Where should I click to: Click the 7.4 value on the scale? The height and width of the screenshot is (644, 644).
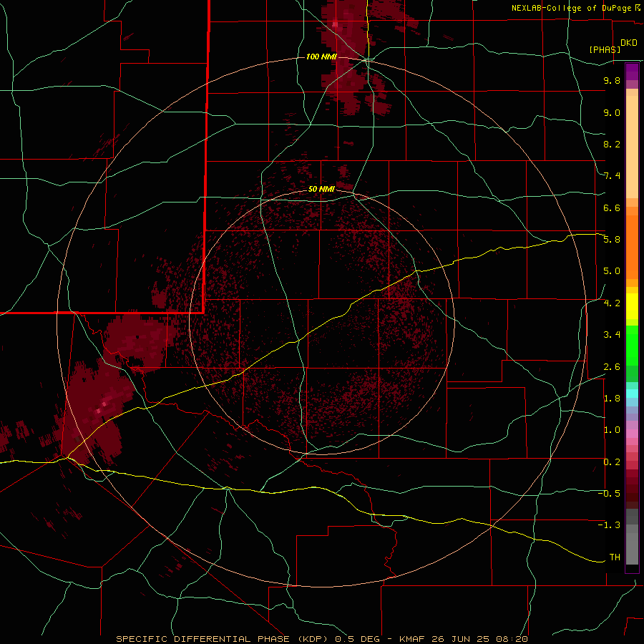pos(612,176)
